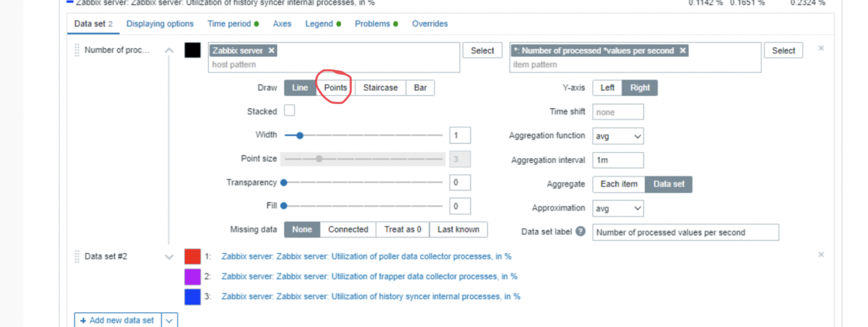Delete Data set #2 with X

[821, 255]
